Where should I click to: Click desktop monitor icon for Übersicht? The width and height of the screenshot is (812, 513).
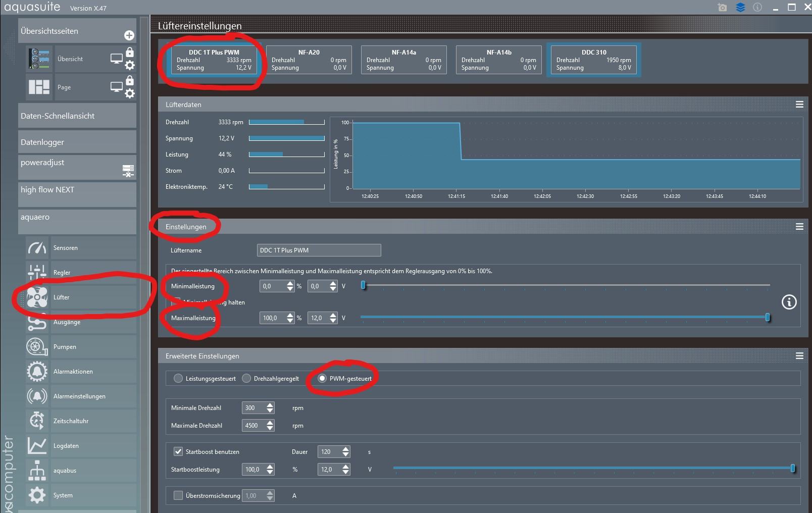coord(117,59)
